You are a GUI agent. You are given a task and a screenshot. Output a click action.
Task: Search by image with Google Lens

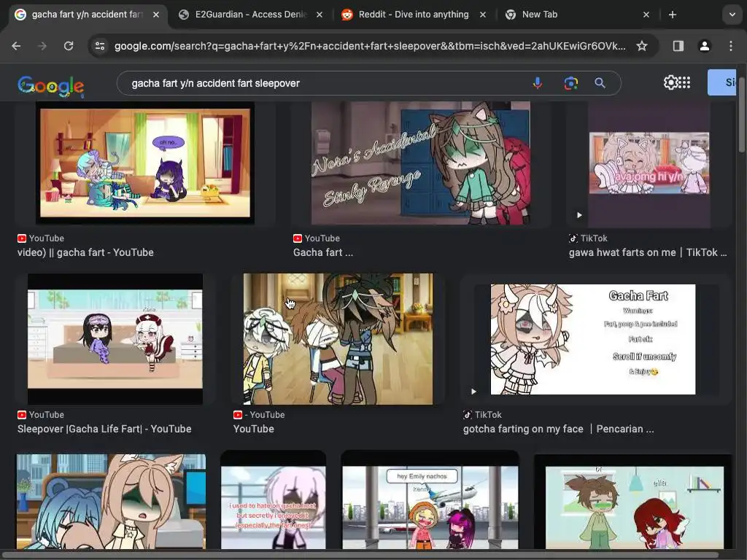[570, 83]
